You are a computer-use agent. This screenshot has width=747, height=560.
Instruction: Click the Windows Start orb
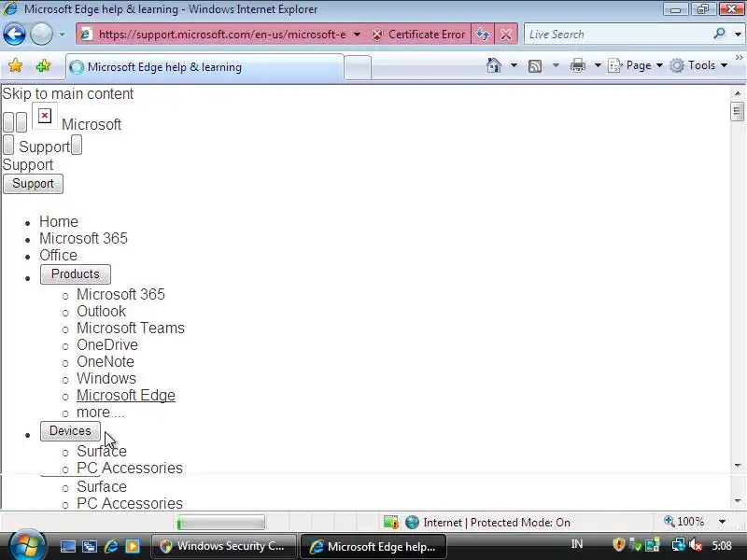[x=27, y=545]
